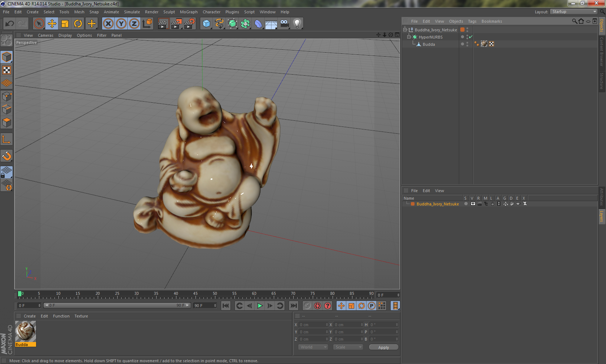Open the Object Manager Tags menu
The height and width of the screenshot is (364, 606).
pos(472,21)
